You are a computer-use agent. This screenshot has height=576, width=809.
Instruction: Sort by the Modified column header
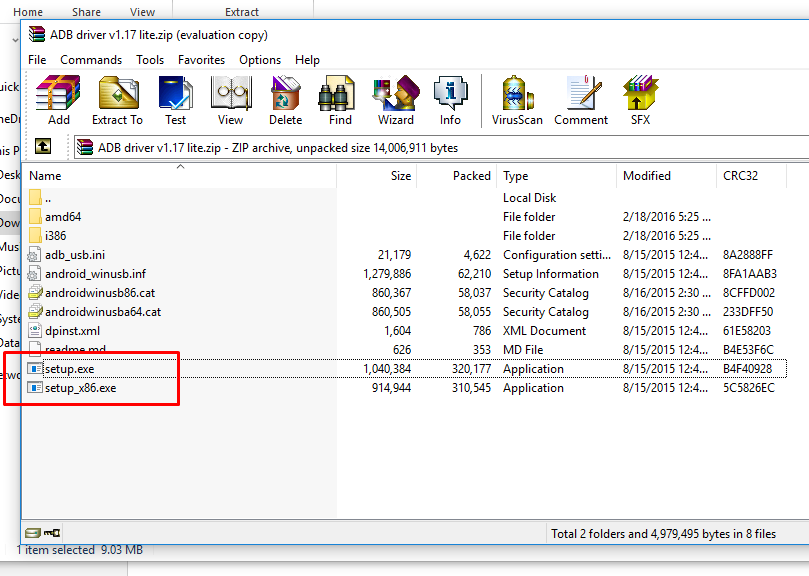666,176
